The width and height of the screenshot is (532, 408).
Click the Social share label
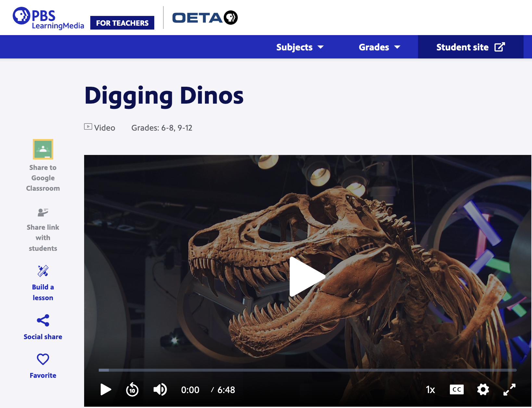pos(43,337)
